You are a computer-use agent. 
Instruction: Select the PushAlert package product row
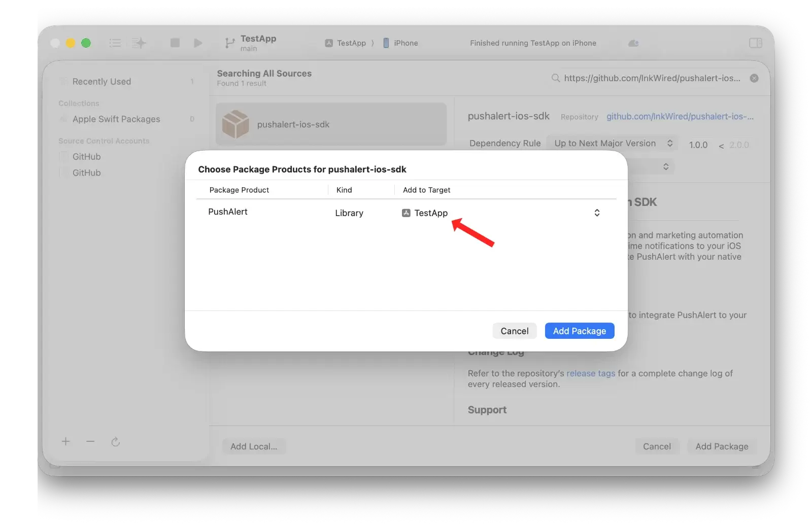pyautogui.click(x=228, y=212)
